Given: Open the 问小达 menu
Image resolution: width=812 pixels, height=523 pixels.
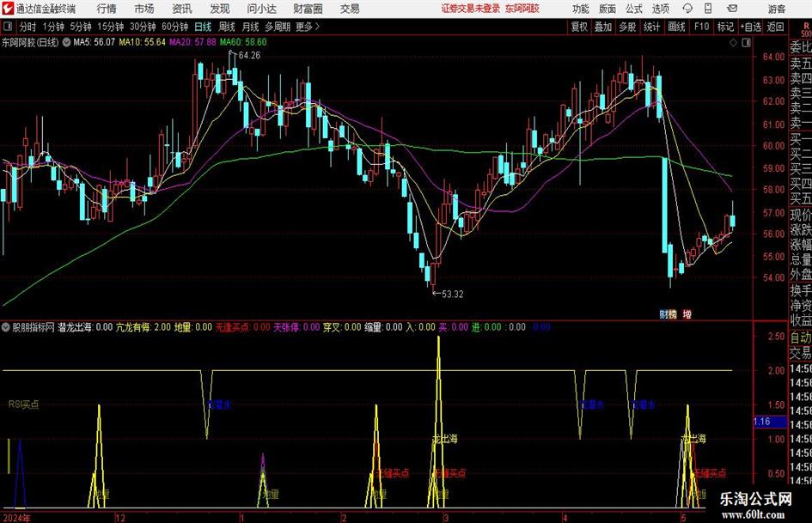Looking at the screenshot, I should coord(261,9).
